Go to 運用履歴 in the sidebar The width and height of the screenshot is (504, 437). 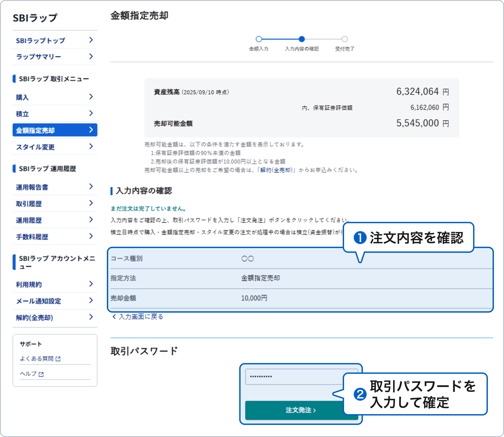click(x=29, y=221)
